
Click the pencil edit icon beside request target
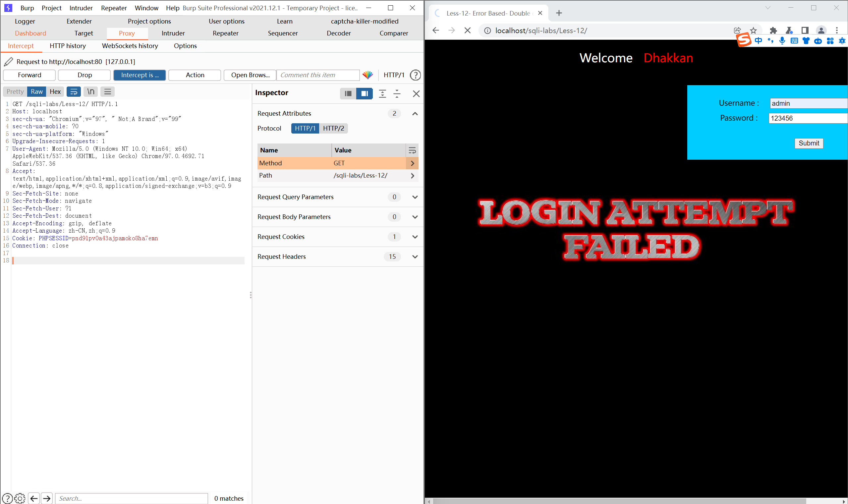[9, 62]
